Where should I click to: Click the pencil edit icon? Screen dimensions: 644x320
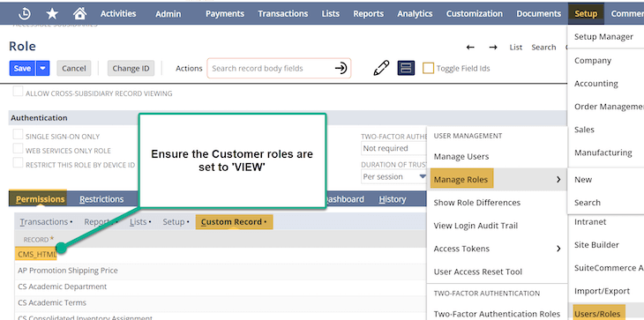tap(381, 68)
